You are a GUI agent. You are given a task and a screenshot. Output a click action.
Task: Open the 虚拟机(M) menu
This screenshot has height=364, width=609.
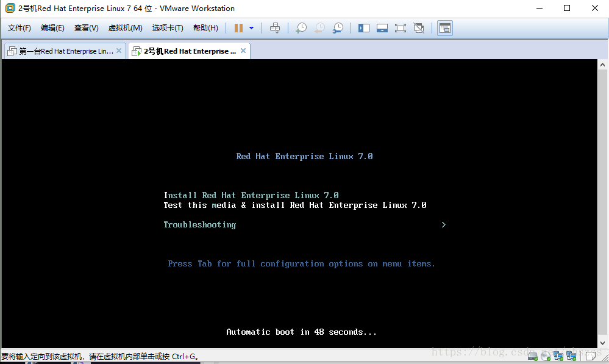click(125, 28)
